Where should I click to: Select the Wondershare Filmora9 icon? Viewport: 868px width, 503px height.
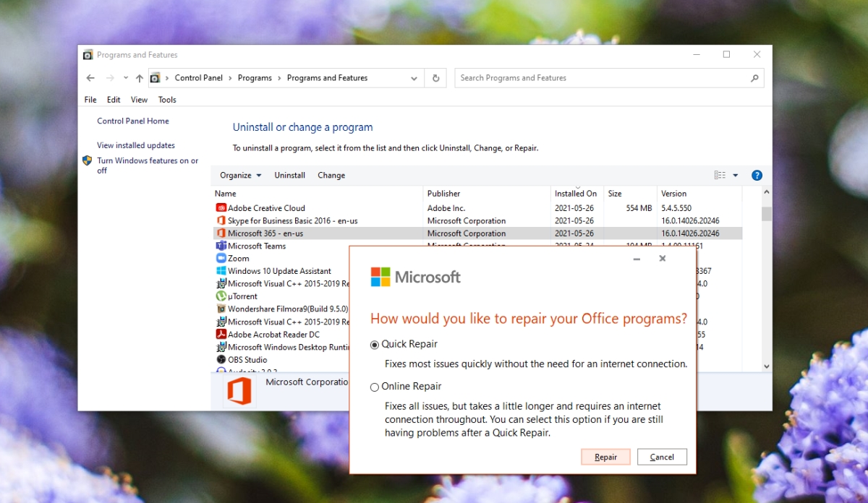tap(221, 309)
